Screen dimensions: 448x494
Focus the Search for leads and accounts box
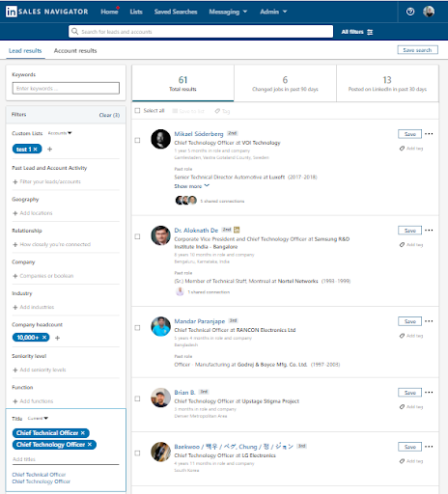(x=201, y=32)
